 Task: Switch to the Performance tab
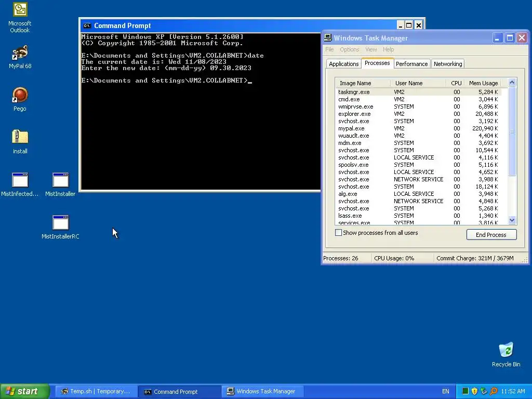[411, 64]
